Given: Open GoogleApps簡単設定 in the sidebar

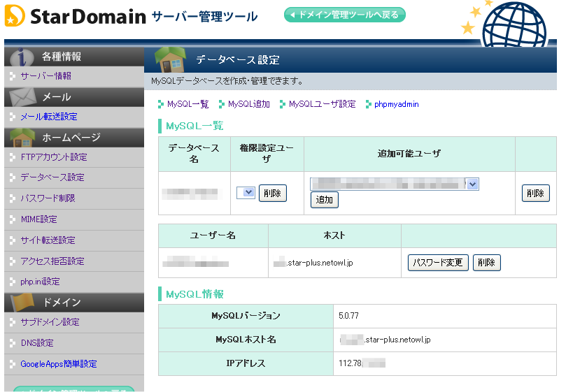Looking at the screenshot, I should click(59, 364).
